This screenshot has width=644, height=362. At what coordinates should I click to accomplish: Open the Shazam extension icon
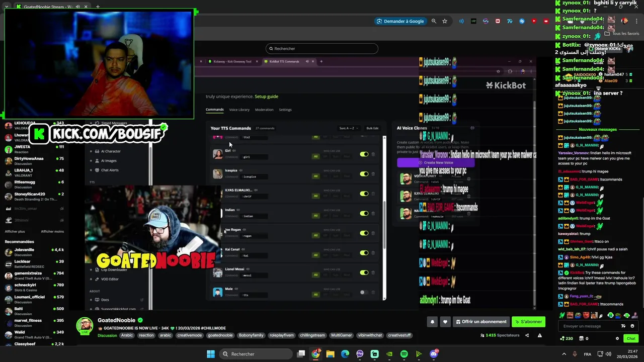click(x=522, y=21)
